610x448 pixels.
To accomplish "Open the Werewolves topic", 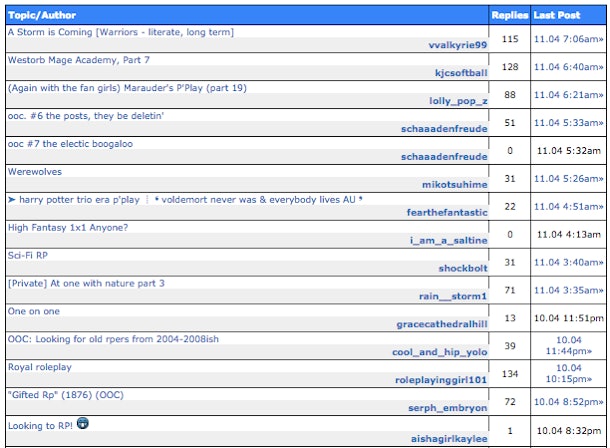I will point(35,172).
